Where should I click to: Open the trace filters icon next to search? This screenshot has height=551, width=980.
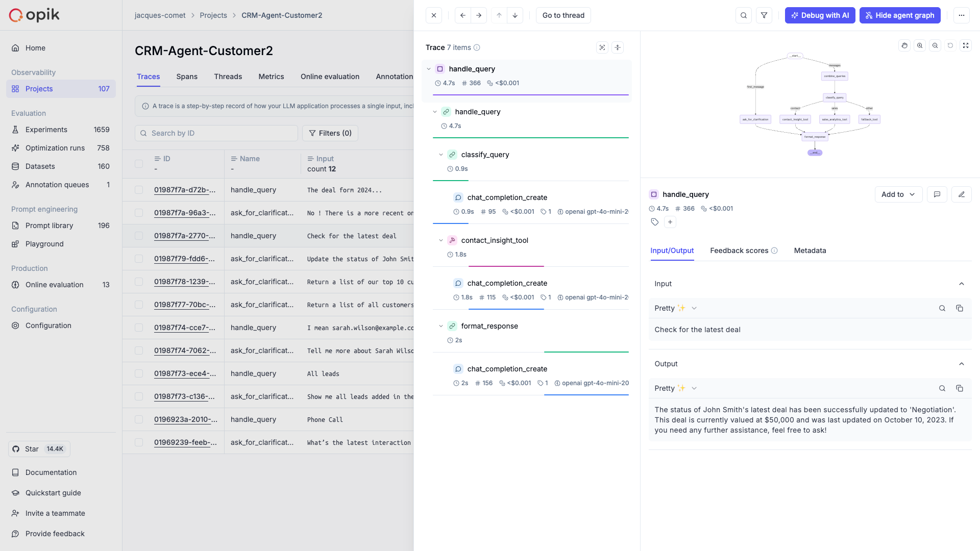[764, 15]
